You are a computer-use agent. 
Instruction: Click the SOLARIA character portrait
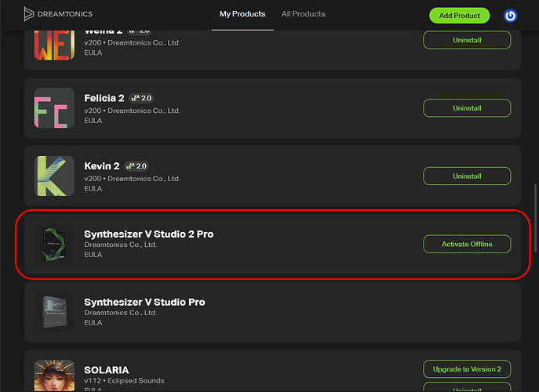[x=54, y=376]
